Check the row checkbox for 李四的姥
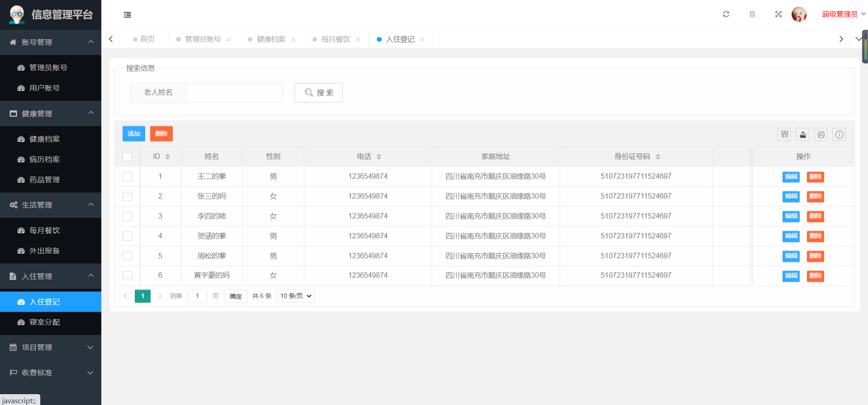Screen dimensions: 868x405 coord(128,217)
